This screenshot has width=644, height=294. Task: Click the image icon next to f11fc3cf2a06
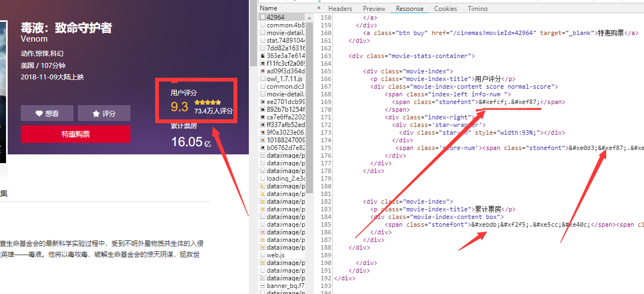tap(263, 63)
